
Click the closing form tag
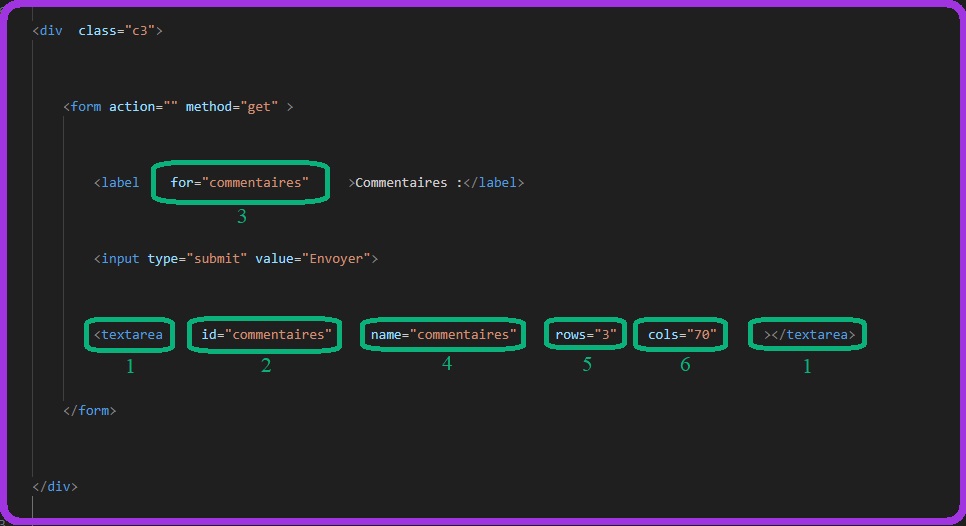click(x=89, y=410)
